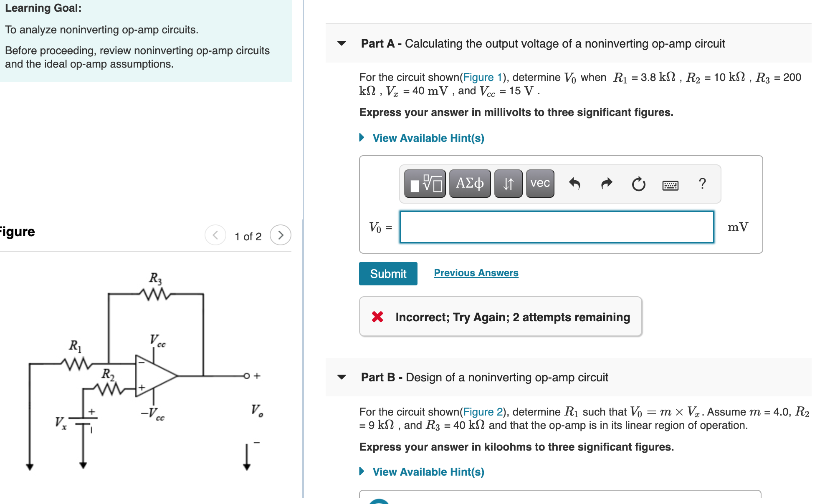Collapse Part B section with its triangle
Screen dimensions: 835x504
341,377
